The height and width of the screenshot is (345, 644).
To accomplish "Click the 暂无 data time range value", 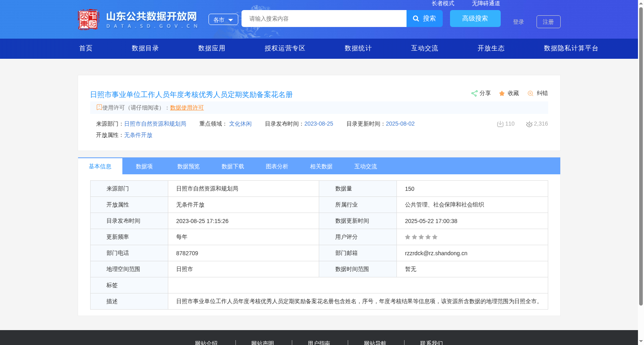I will 411,269.
